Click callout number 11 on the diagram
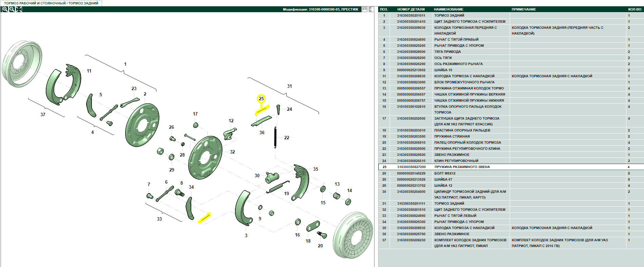Image resolution: width=644 pixels, height=267 pixels. click(x=89, y=71)
